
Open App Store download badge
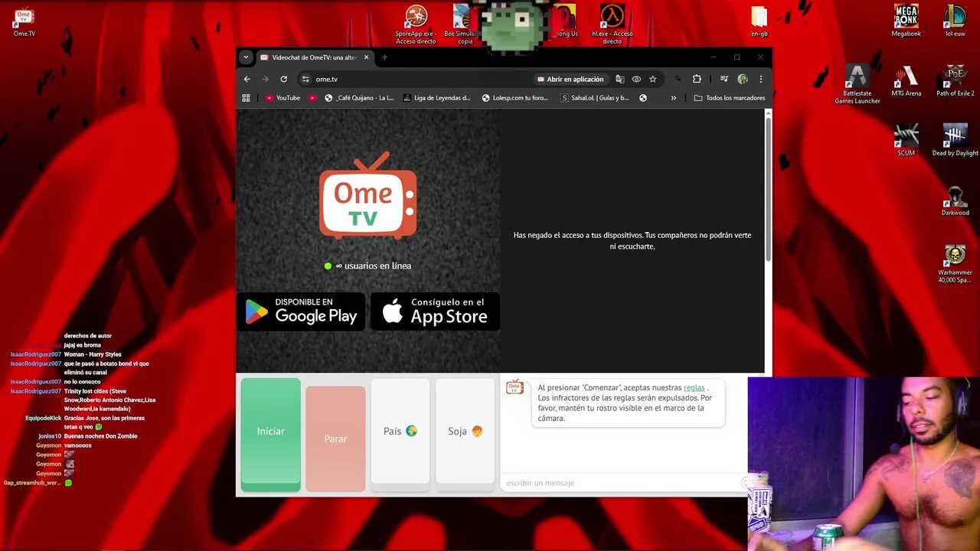435,311
